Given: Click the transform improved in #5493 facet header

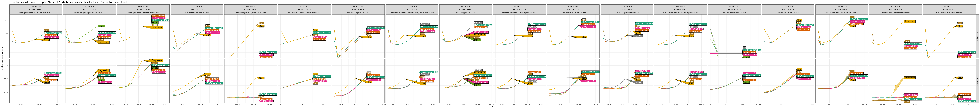Looking at the screenshot, I should pos(573,13).
